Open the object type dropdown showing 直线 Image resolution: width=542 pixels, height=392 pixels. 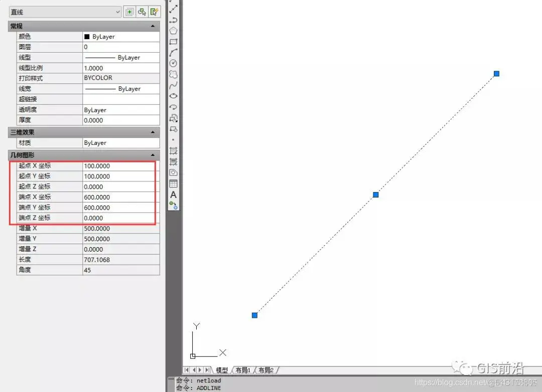coord(65,12)
